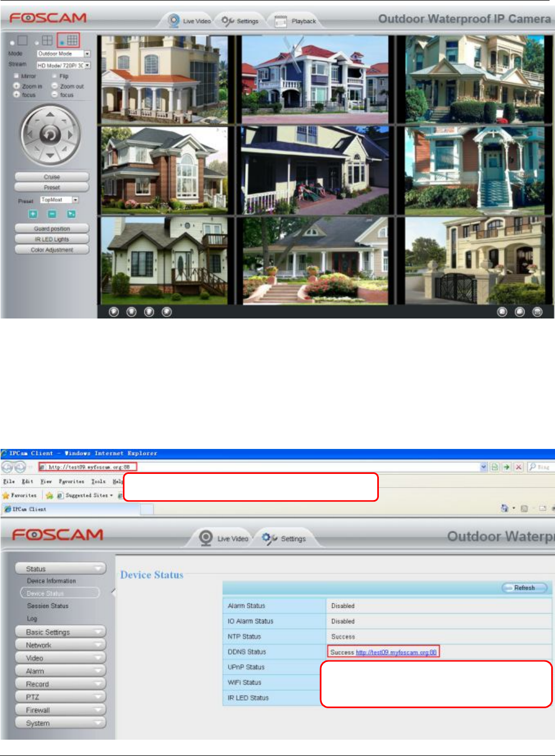Expand the Video section in sidebar

(60, 658)
